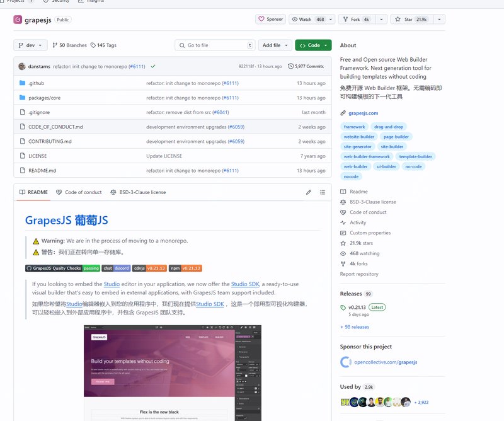The image size is (504, 421).
Task: Switch to the BSD-3-Clause license tab
Action: pos(138,192)
